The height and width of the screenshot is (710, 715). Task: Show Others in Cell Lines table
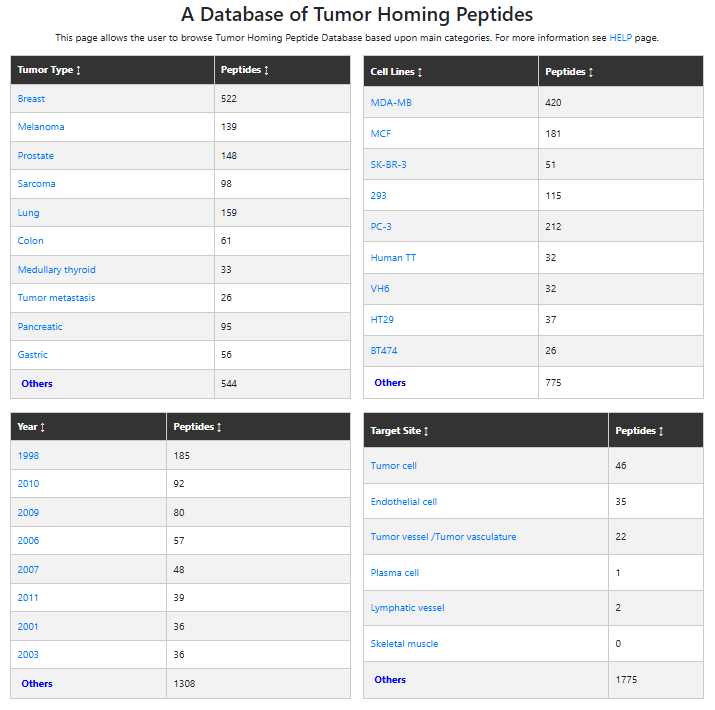[390, 383]
